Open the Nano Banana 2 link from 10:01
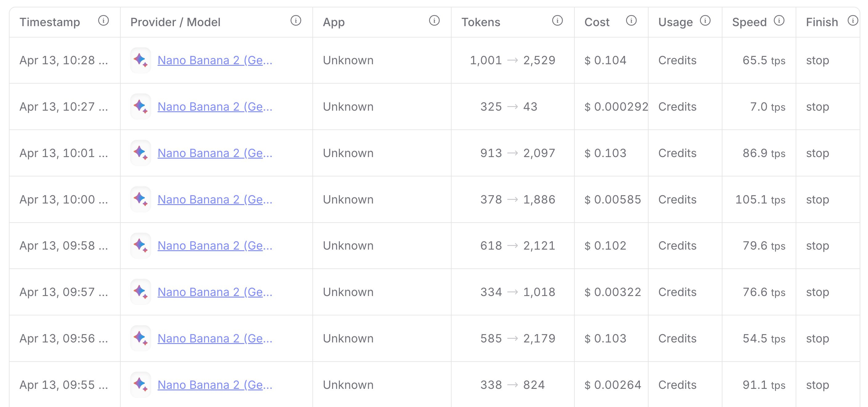 point(215,153)
